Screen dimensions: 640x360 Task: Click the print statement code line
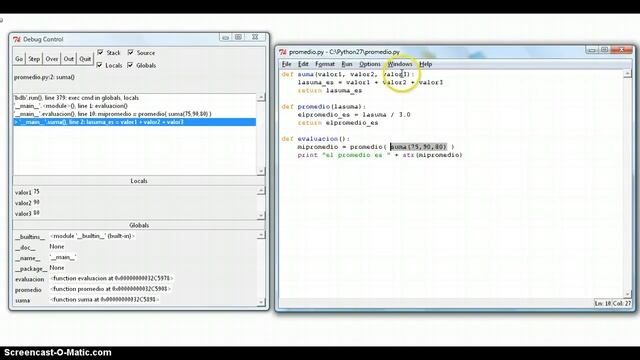380,155
